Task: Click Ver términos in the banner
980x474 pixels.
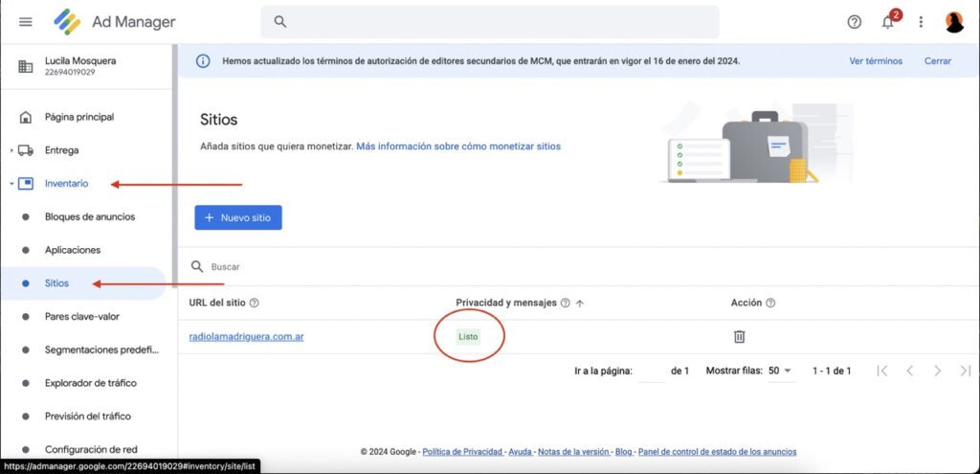Action: tap(875, 61)
